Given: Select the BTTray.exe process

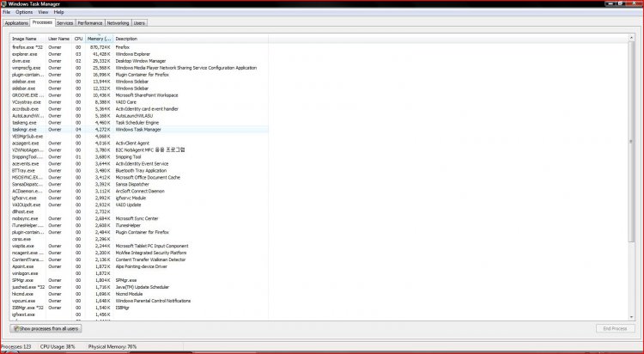Looking at the screenshot, I should [139, 171].
